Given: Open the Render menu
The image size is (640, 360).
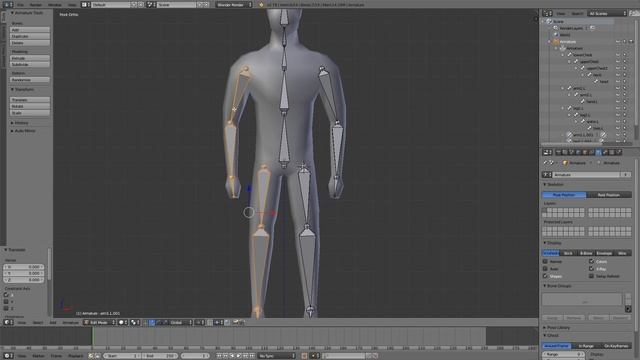Looking at the screenshot, I should pos(36,4).
